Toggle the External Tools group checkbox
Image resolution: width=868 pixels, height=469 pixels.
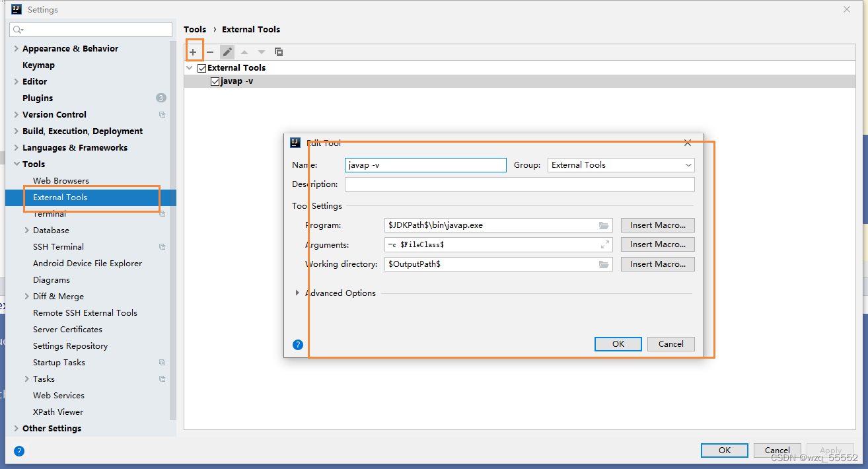(x=202, y=68)
